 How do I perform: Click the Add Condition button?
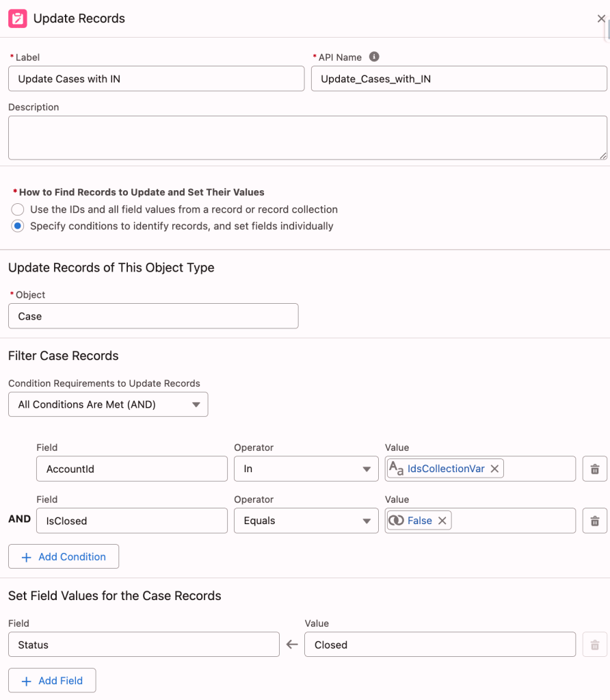(64, 557)
